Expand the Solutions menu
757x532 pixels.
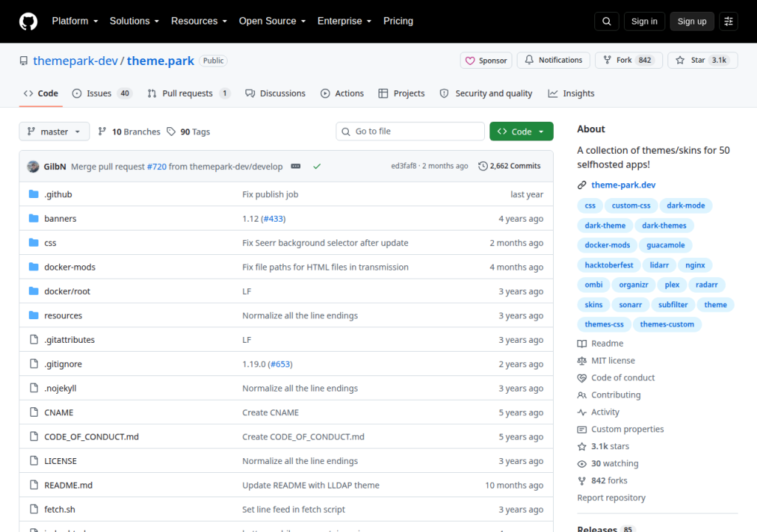[x=135, y=21]
